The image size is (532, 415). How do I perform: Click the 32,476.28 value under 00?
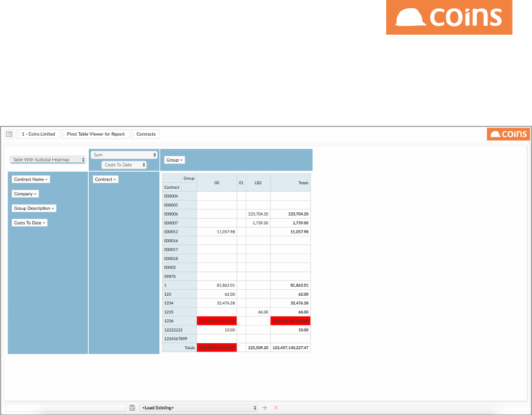(x=226, y=303)
